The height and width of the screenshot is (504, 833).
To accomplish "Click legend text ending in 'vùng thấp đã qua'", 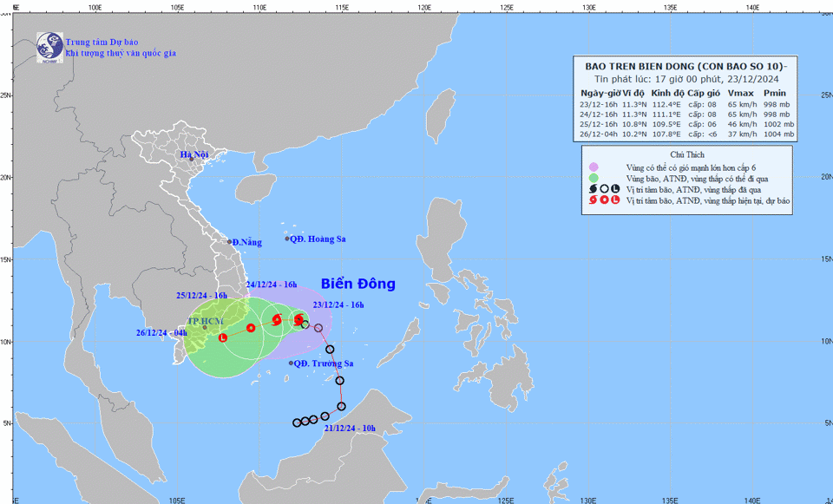I will click(693, 190).
